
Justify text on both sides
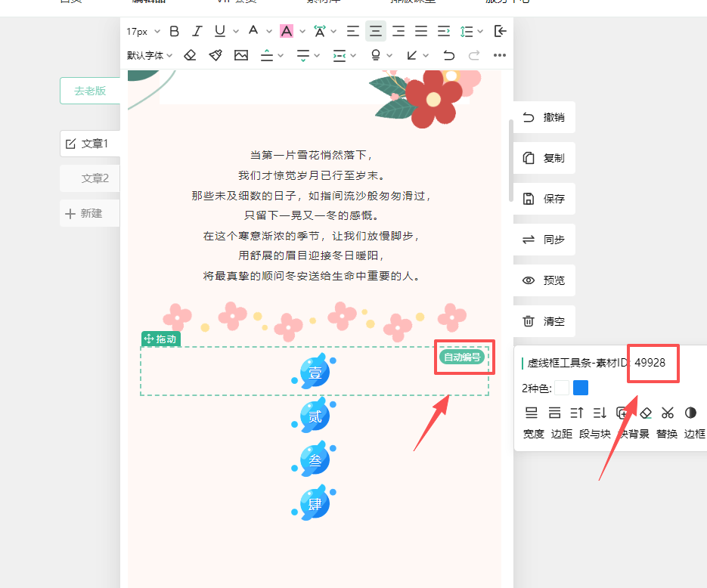pyautogui.click(x=421, y=31)
